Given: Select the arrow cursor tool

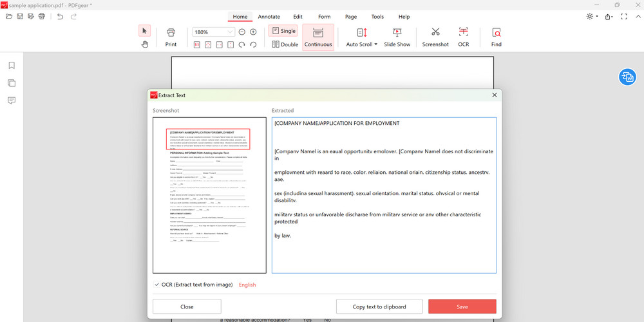Looking at the screenshot, I should point(144,31).
